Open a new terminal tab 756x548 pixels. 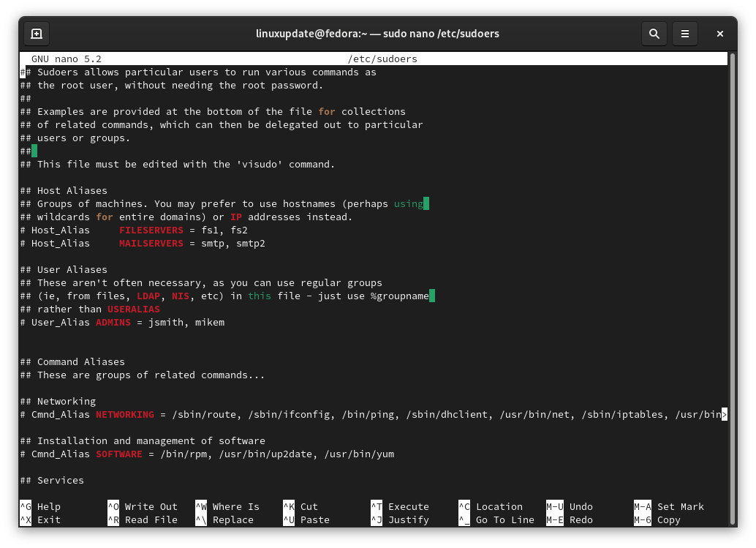(37, 34)
